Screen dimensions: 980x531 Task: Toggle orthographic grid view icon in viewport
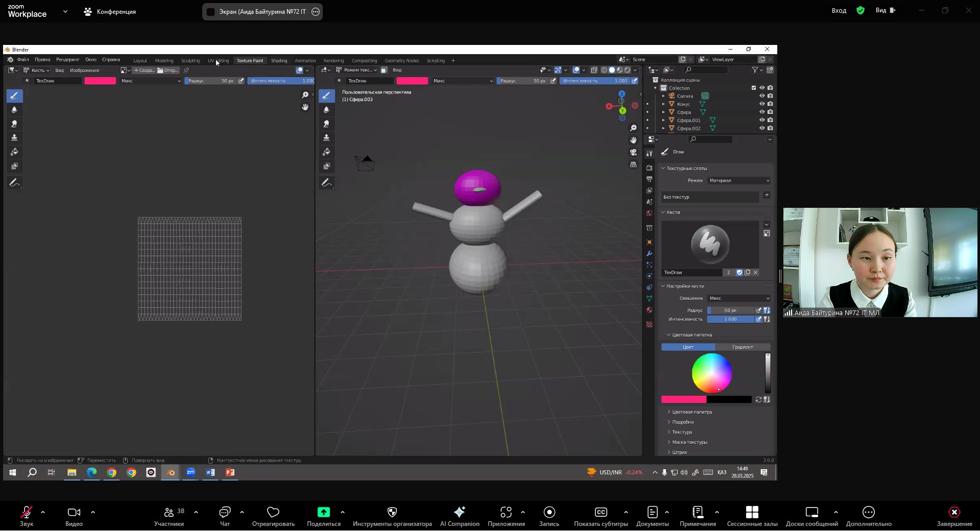[633, 165]
